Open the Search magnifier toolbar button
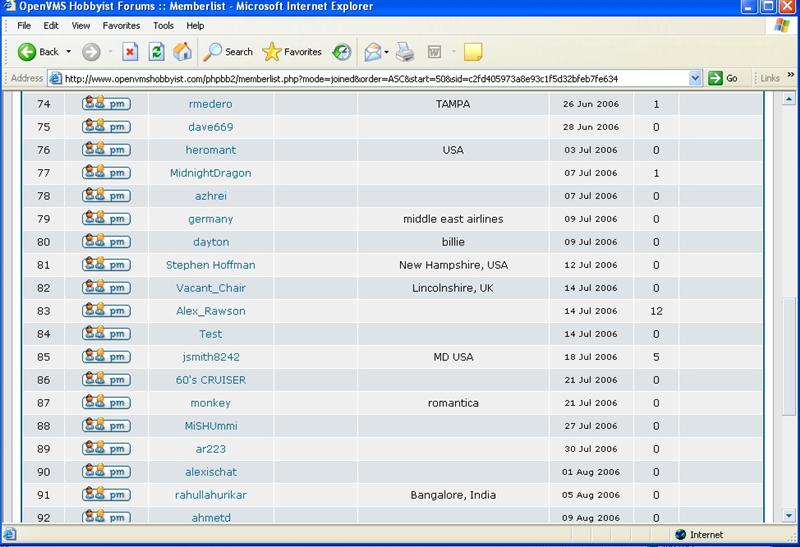 tap(228, 52)
